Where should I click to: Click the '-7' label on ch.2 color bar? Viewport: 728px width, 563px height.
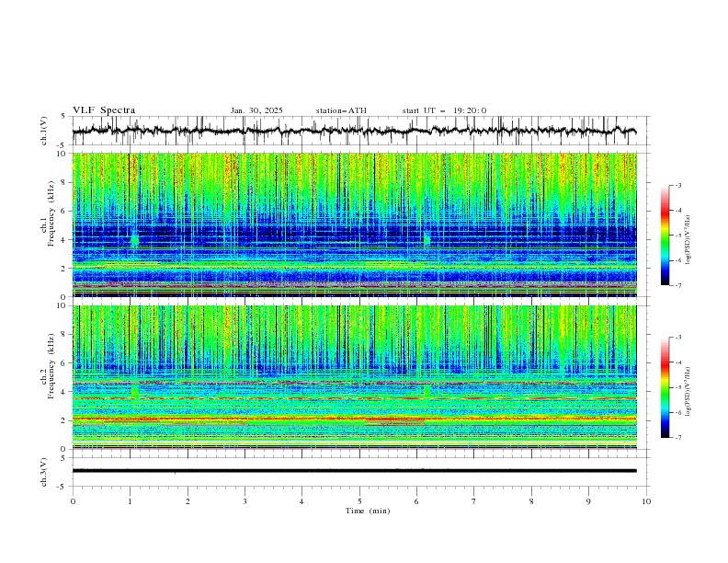point(678,437)
